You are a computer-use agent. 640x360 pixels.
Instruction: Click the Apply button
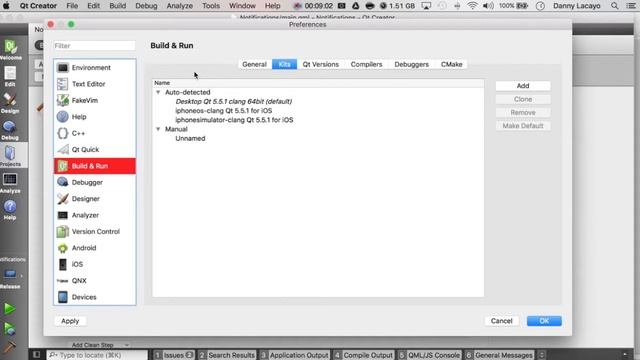pos(70,321)
